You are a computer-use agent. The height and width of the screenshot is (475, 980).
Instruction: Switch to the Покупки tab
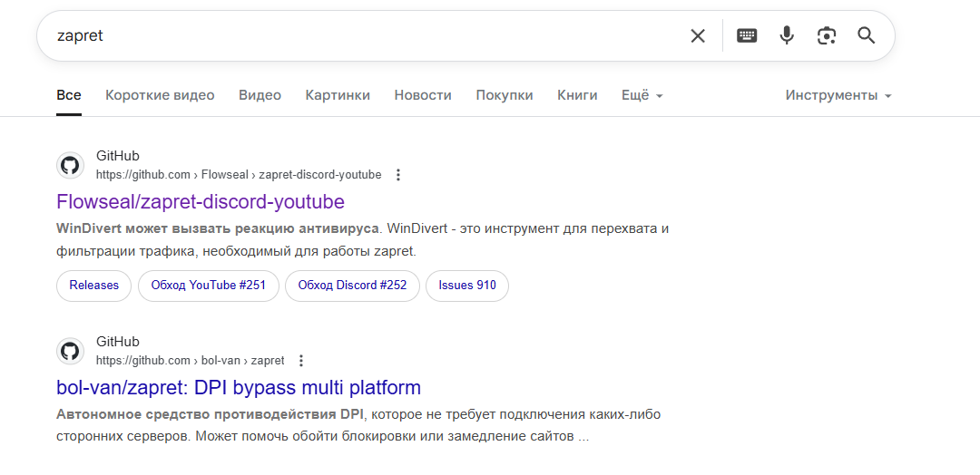click(x=505, y=95)
